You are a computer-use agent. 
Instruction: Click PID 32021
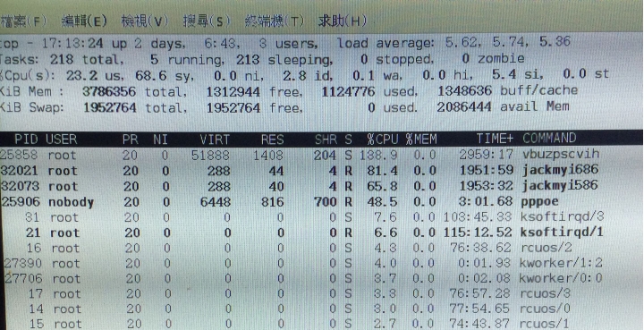20,171
